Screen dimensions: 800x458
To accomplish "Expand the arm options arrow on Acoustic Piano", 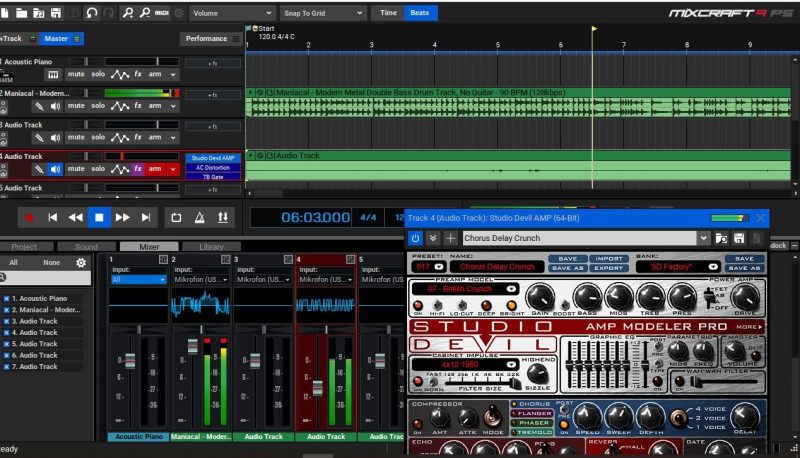I will pyautogui.click(x=173, y=74).
